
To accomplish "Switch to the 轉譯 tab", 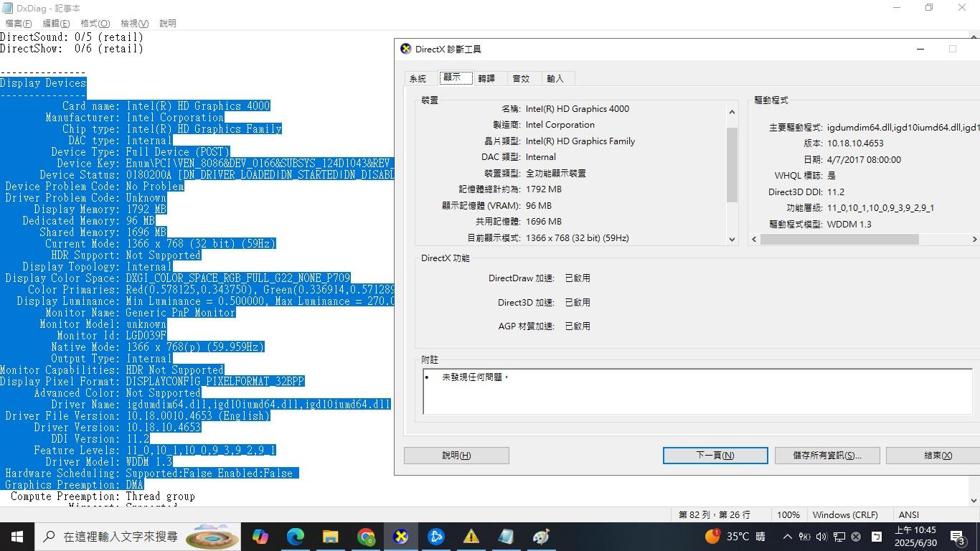I will pos(486,79).
